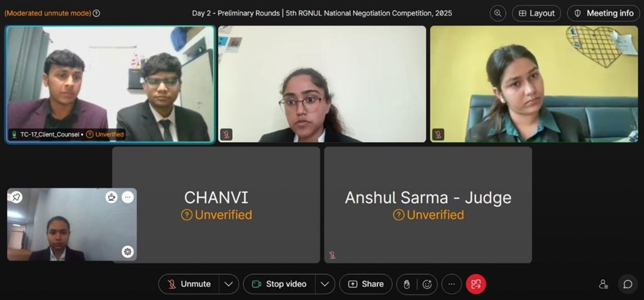
Task: Open the Layout menu
Action: click(536, 13)
